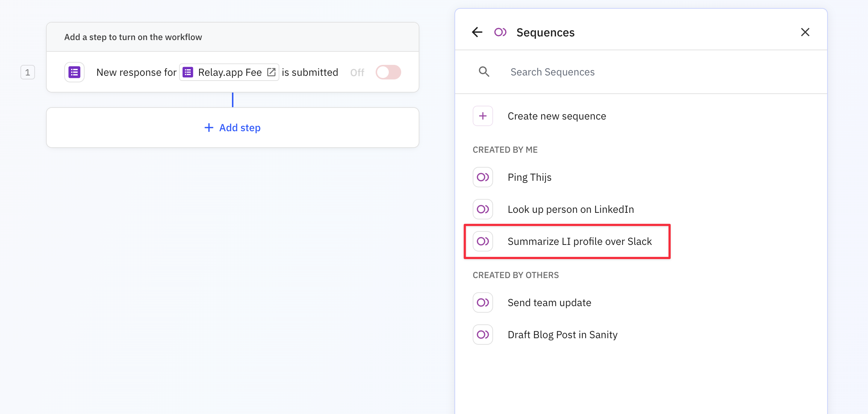Click the Add step button
Image resolution: width=868 pixels, height=414 pixels.
pos(232,128)
